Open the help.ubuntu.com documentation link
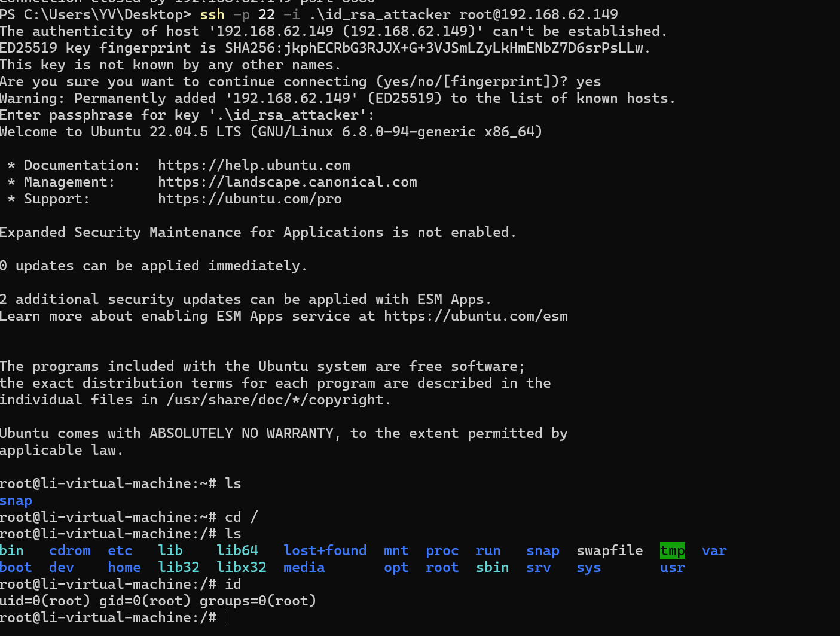Screen dimensions: 840x636 253,165
